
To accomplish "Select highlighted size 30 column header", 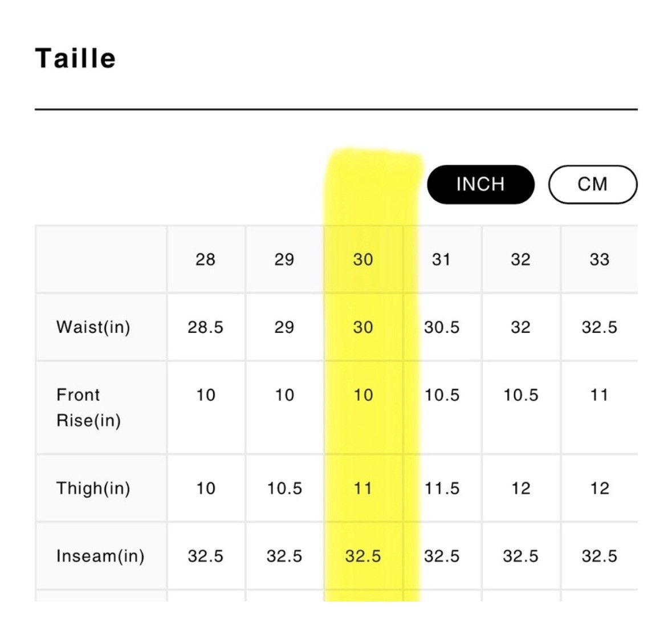I will coord(363,259).
